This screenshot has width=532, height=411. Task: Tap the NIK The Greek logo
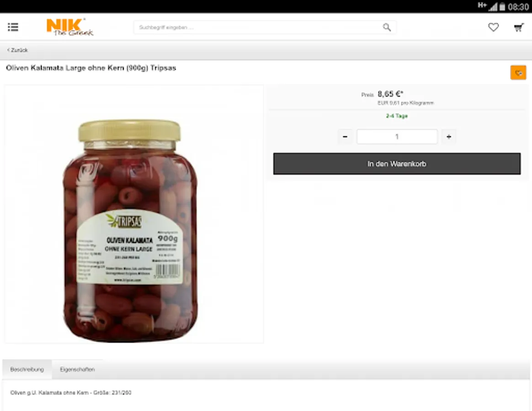(70, 27)
